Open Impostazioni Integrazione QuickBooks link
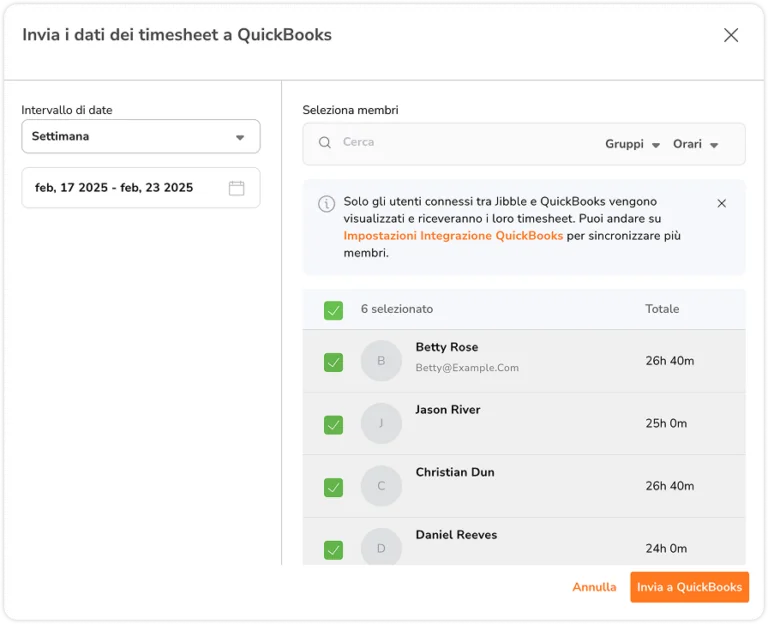The height and width of the screenshot is (624, 768). (453, 236)
